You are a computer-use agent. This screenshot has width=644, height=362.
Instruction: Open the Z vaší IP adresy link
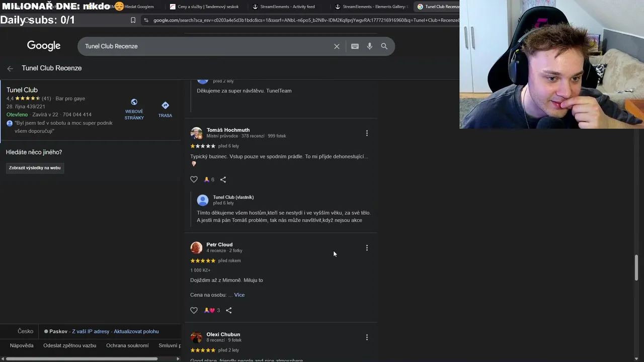tap(91, 331)
